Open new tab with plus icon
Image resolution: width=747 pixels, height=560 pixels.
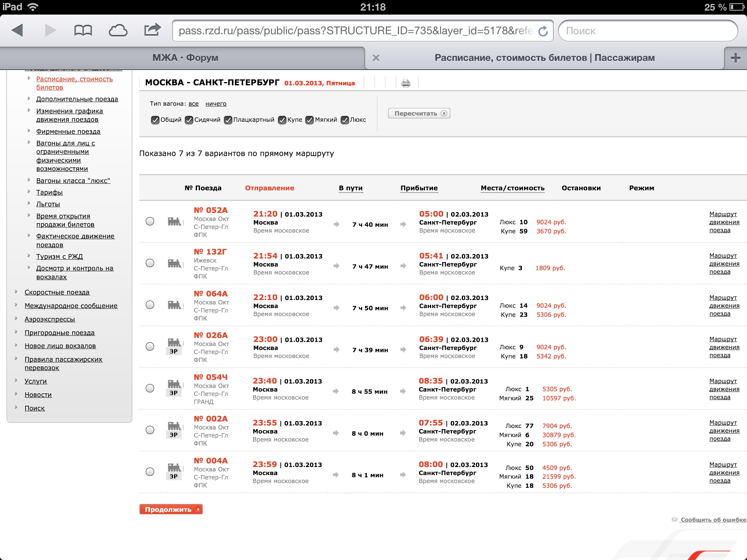pyautogui.click(x=735, y=58)
